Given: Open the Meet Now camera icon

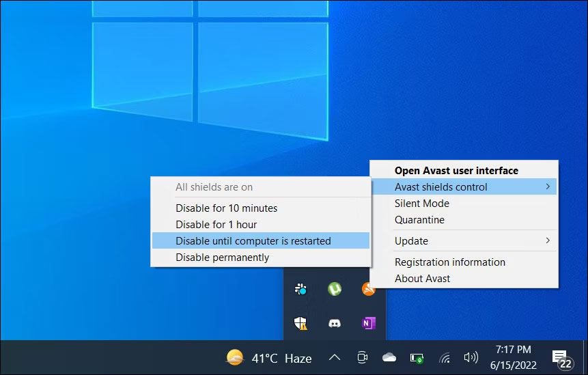Looking at the screenshot, I should click(x=362, y=358).
